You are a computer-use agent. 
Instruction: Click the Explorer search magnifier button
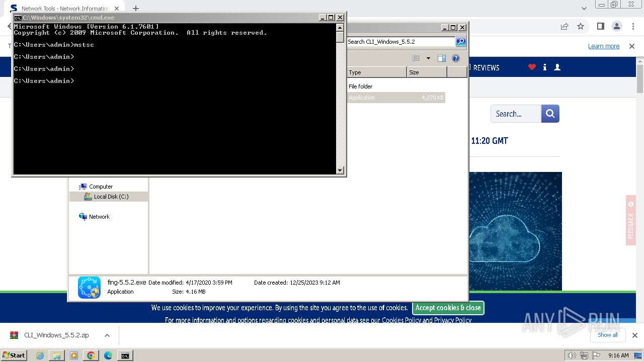[x=461, y=42]
